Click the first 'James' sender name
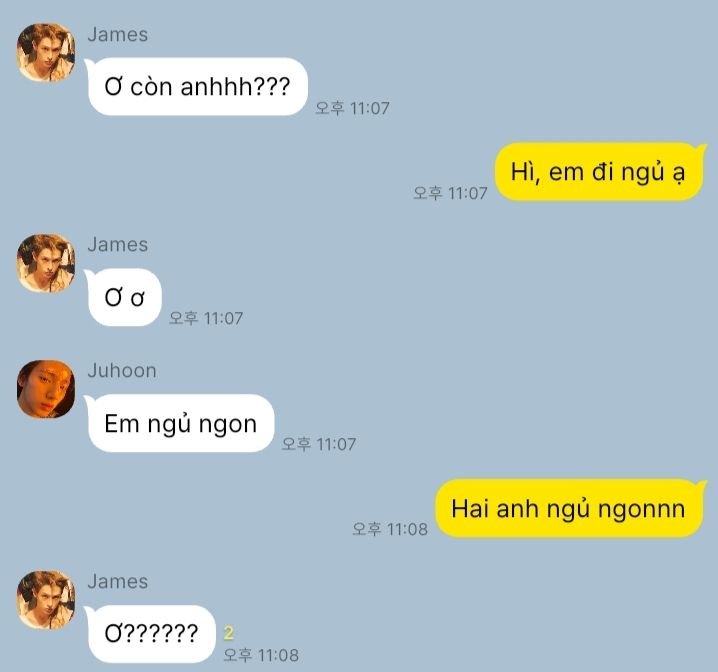718x672 pixels. click(118, 35)
